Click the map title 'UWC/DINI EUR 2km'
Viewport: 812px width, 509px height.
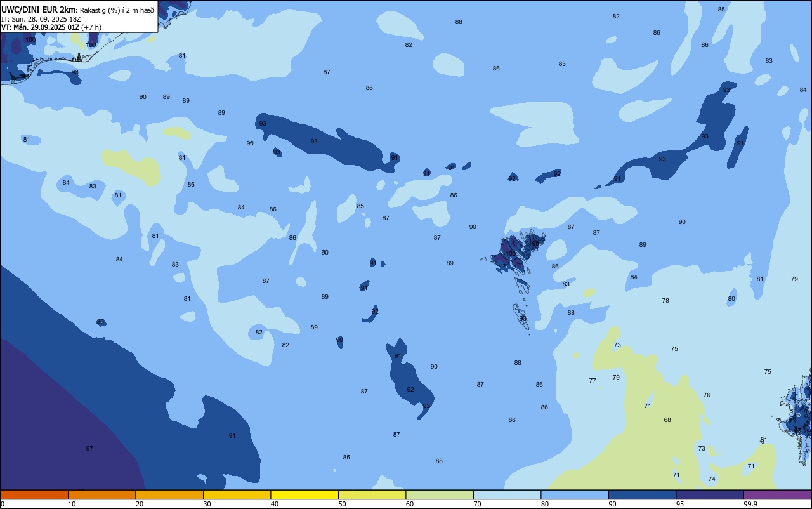coord(39,10)
